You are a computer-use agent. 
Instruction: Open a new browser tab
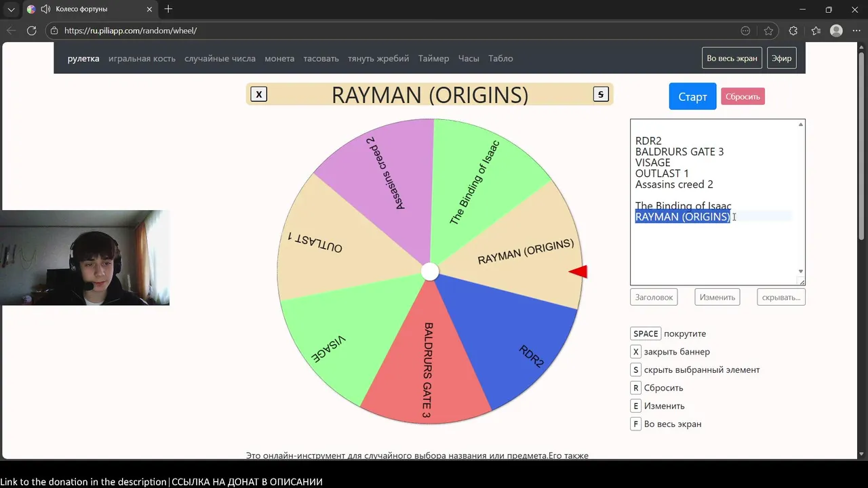[168, 9]
